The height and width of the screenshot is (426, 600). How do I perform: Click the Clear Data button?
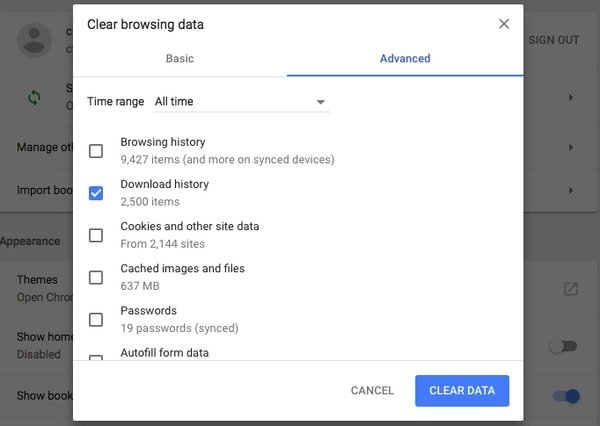[x=462, y=390]
